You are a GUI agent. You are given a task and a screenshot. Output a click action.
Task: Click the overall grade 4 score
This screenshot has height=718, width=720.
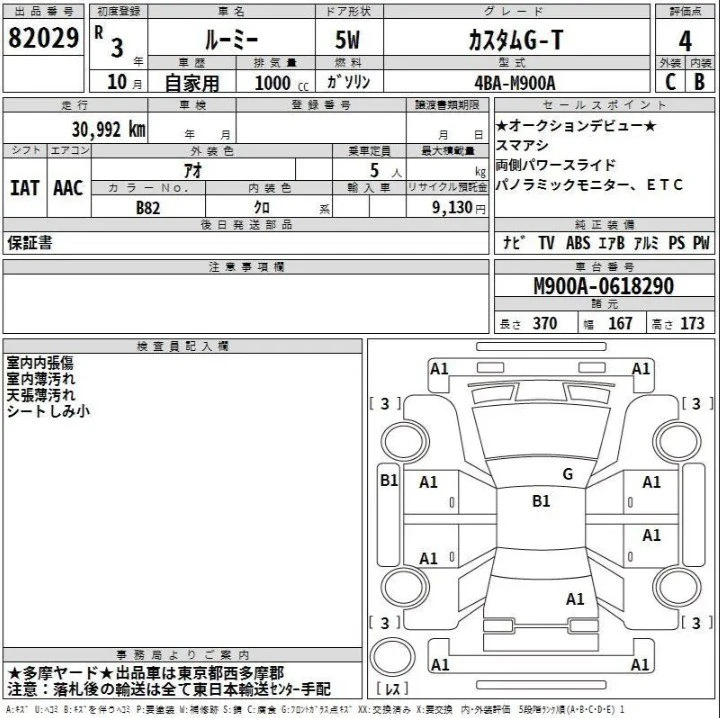click(x=685, y=41)
